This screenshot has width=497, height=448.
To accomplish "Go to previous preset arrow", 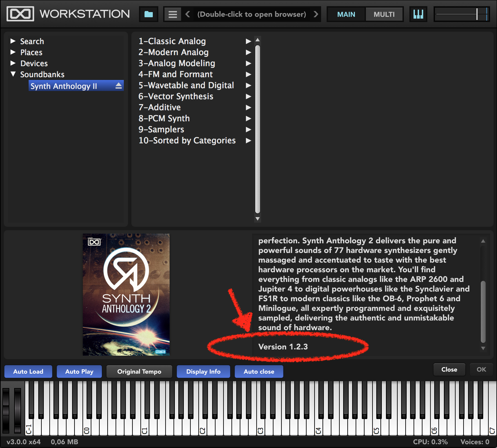I will click(188, 14).
